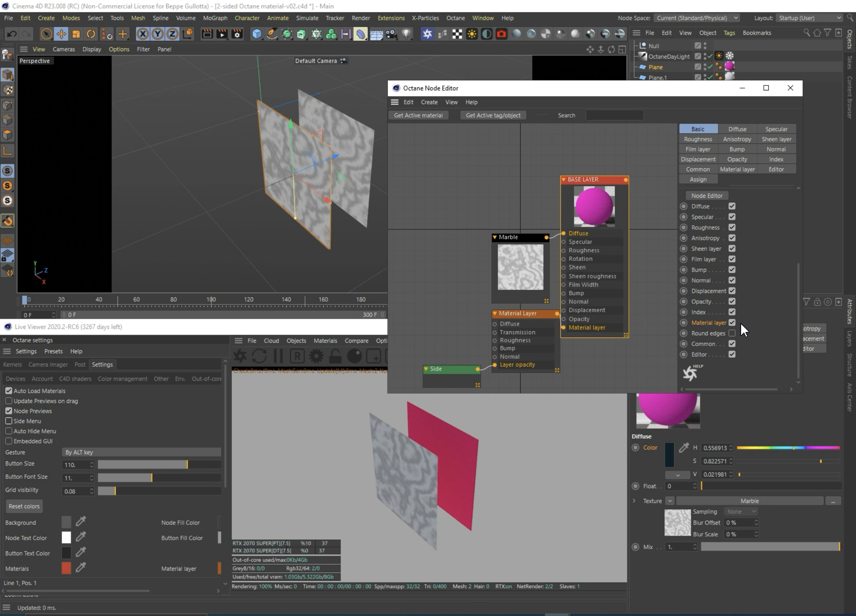Switch to the Camera Imager tab
This screenshot has width=856, height=616.
(48, 364)
